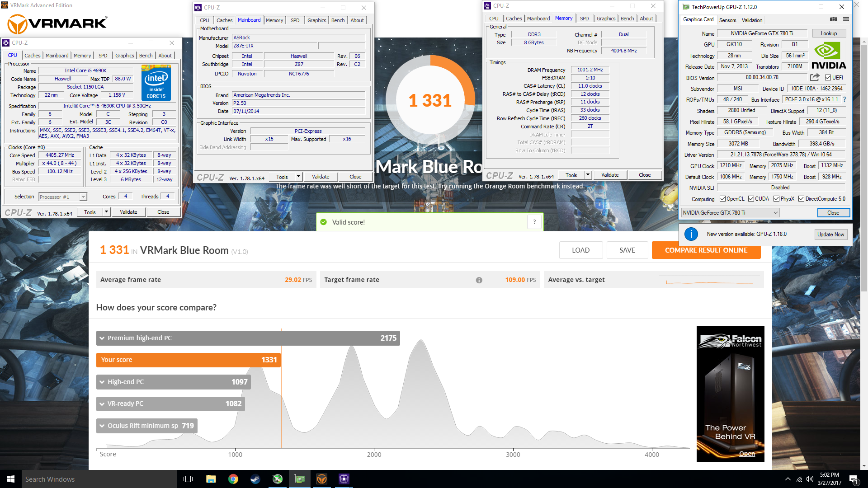This screenshot has height=488, width=868.
Task: Open the volume tray icon
Action: 810,479
